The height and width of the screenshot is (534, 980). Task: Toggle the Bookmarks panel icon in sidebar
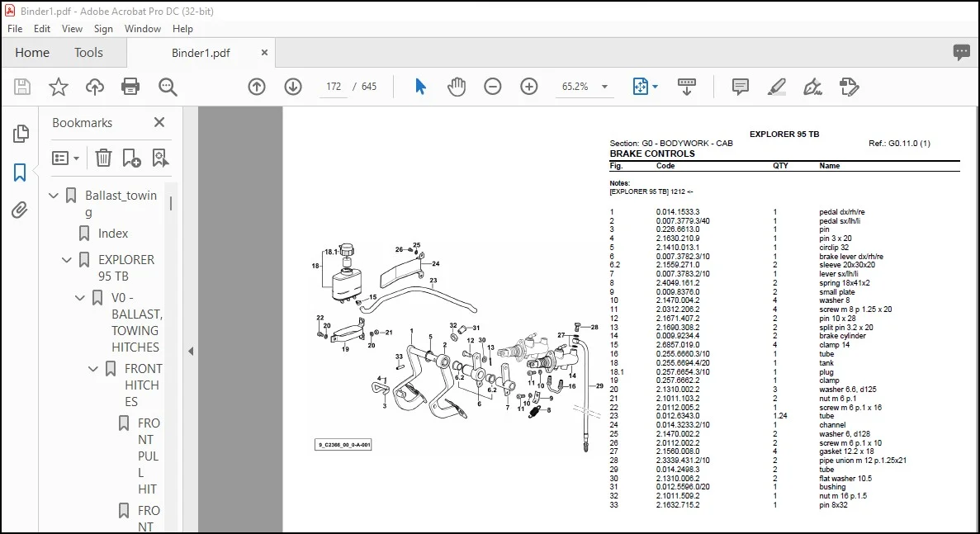[x=20, y=172]
